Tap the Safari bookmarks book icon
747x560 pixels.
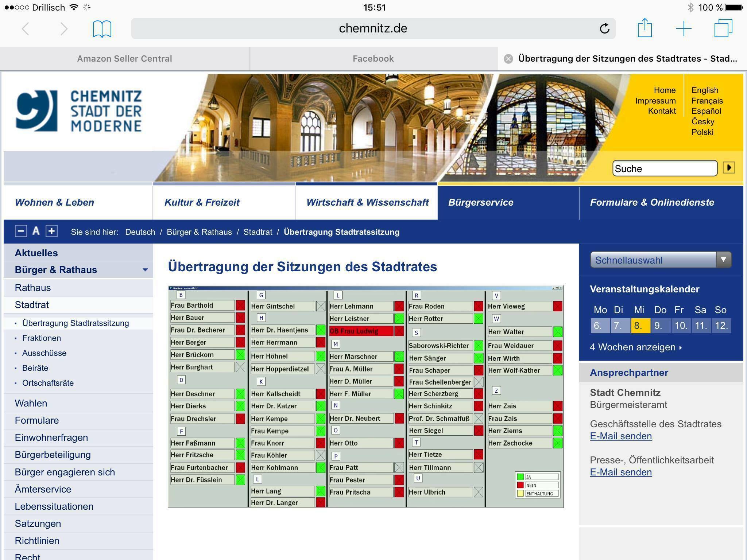tap(102, 29)
